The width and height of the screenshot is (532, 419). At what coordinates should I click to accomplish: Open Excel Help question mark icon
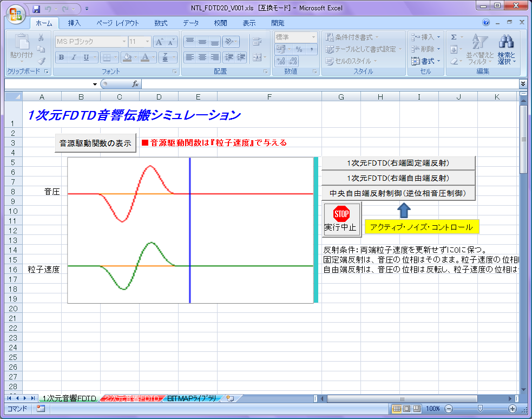486,22
